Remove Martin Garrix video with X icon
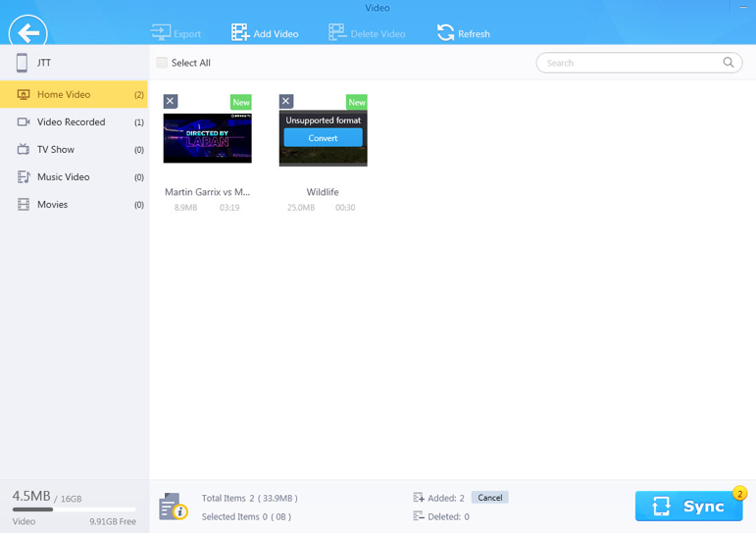 (171, 101)
